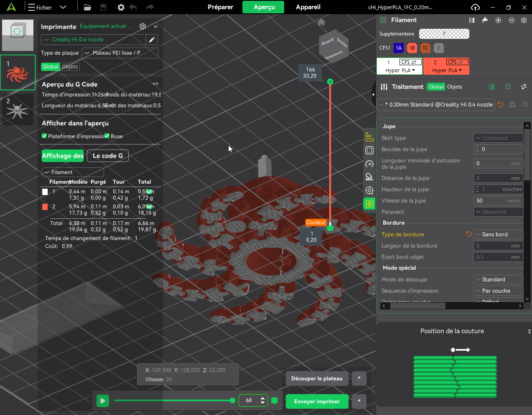Click the save project icon
532x415 pixels.
pos(103,7)
